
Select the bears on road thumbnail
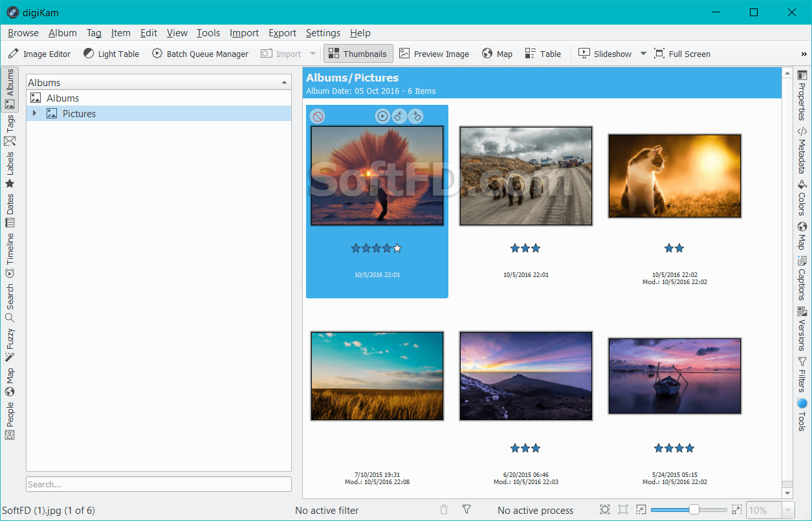(x=526, y=176)
